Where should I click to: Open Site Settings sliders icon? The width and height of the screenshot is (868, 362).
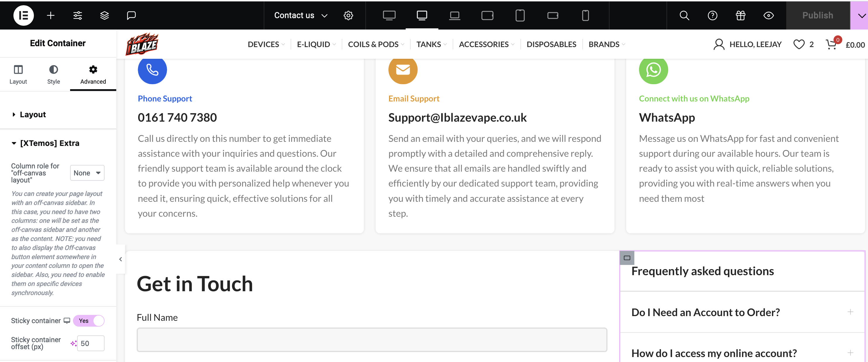[x=77, y=15]
